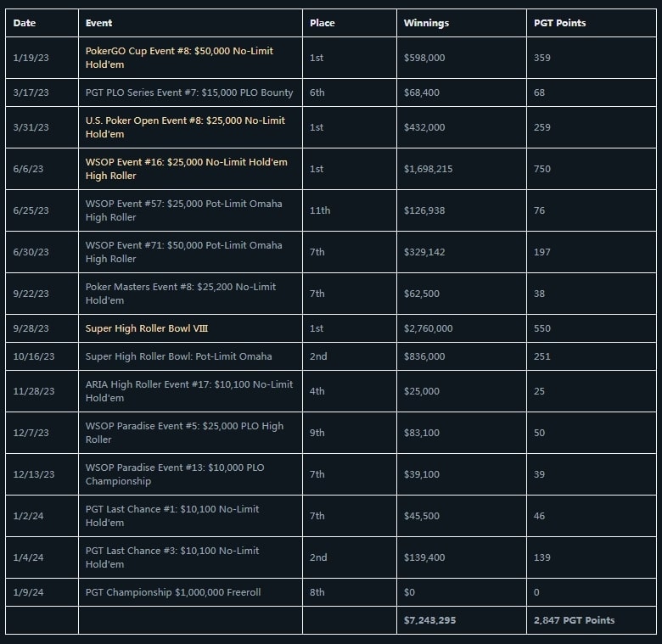The width and height of the screenshot is (662, 644).
Task: Open the PGT PLO Series Event #7 entry
Action: coord(189,92)
